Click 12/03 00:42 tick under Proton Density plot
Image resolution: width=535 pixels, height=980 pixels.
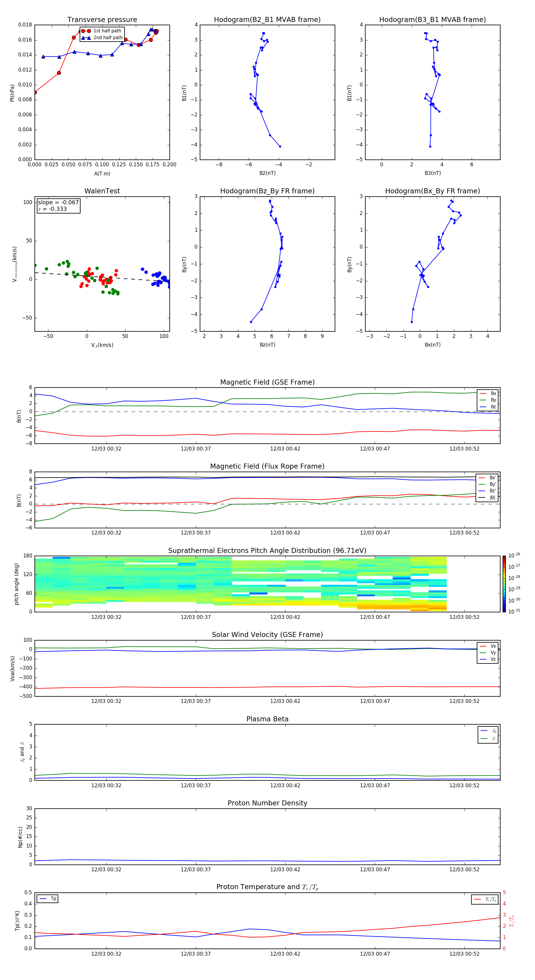coord(285,870)
